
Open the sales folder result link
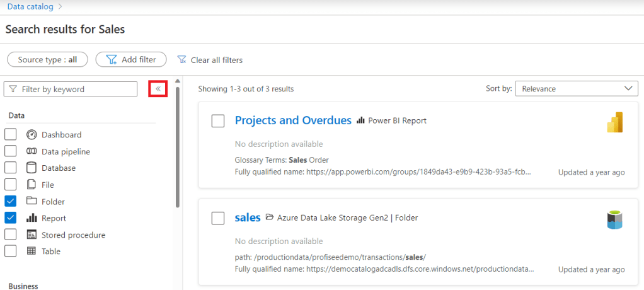tap(248, 217)
